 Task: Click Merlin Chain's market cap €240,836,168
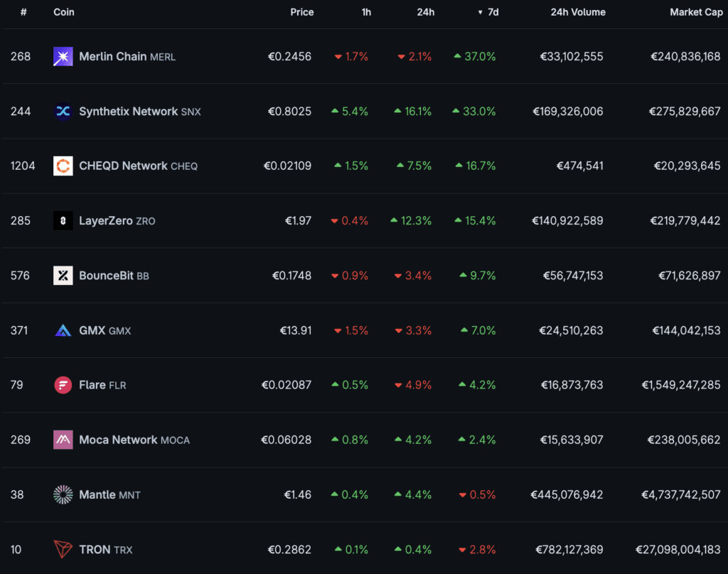(x=685, y=57)
